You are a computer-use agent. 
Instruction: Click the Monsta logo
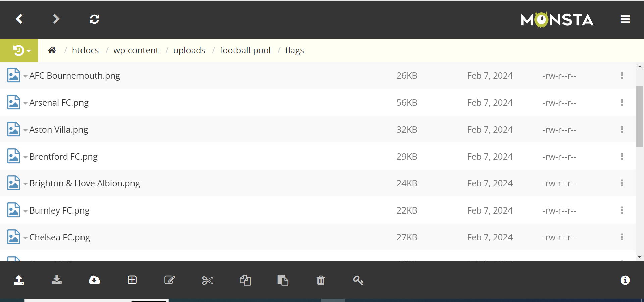(557, 20)
